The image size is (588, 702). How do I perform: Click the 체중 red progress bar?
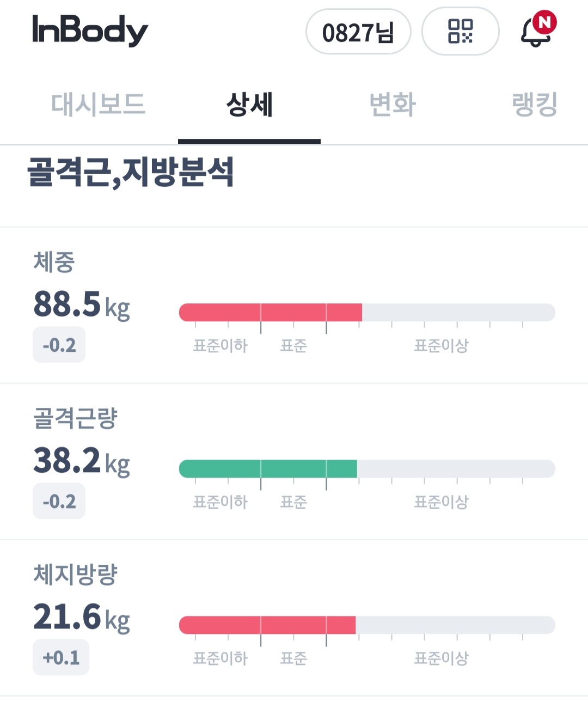271,313
